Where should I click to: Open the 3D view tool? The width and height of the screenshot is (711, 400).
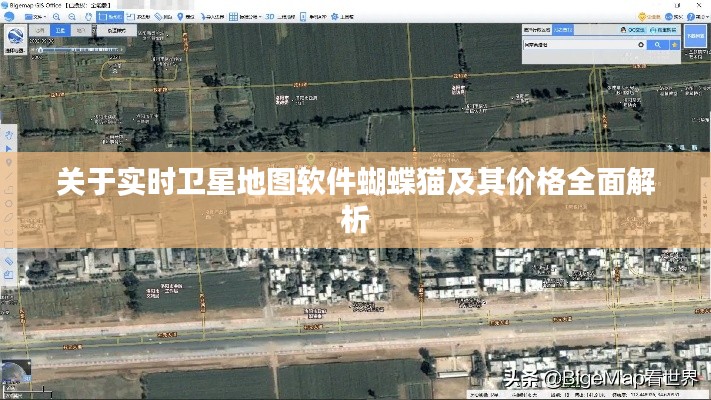272,17
